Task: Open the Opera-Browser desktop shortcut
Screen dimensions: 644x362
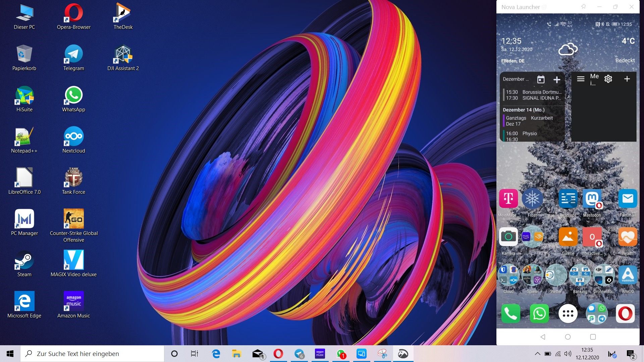Action: (x=73, y=17)
